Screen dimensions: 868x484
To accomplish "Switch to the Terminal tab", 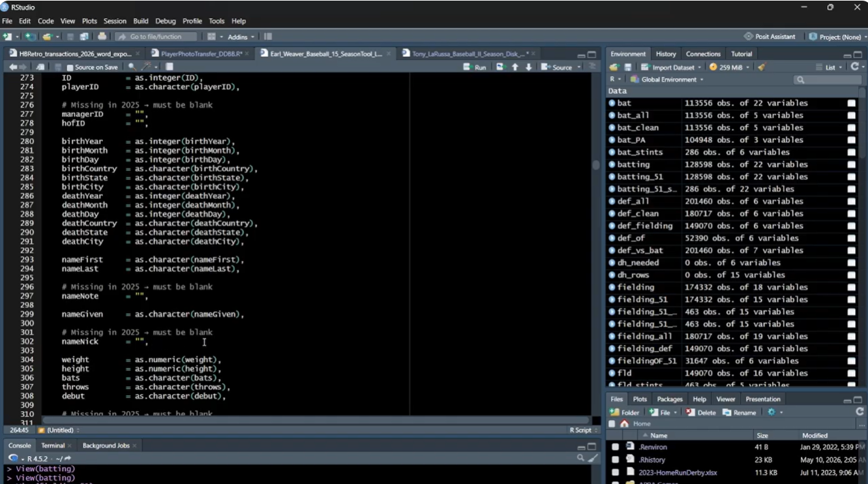I will pos(53,446).
